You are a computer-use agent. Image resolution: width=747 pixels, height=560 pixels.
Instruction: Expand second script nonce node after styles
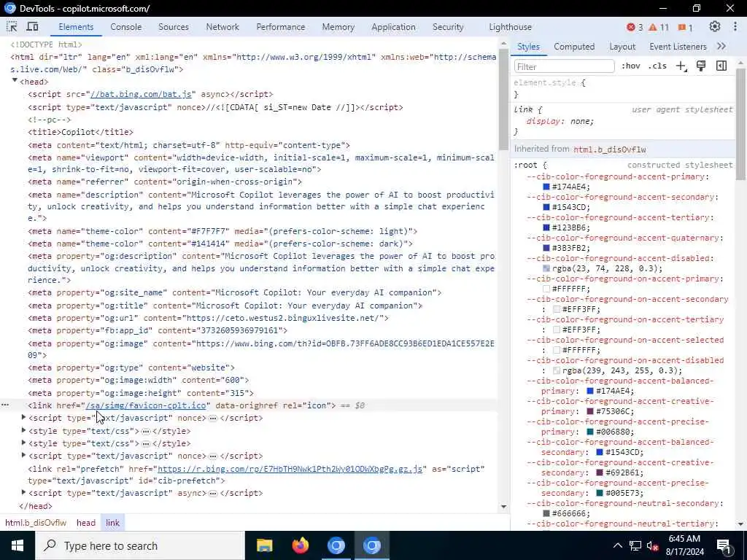click(23, 455)
